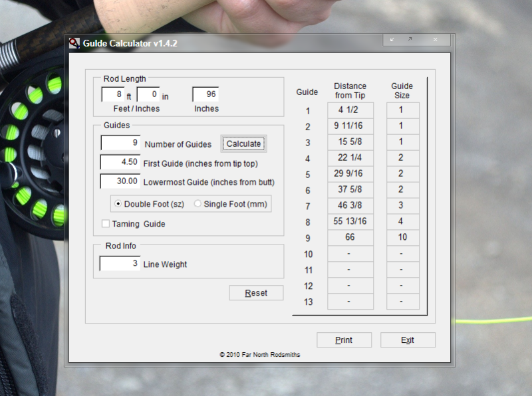This screenshot has width=532, height=396.
Task: Select guide 6 distance cell '37 5/8'
Action: point(350,190)
